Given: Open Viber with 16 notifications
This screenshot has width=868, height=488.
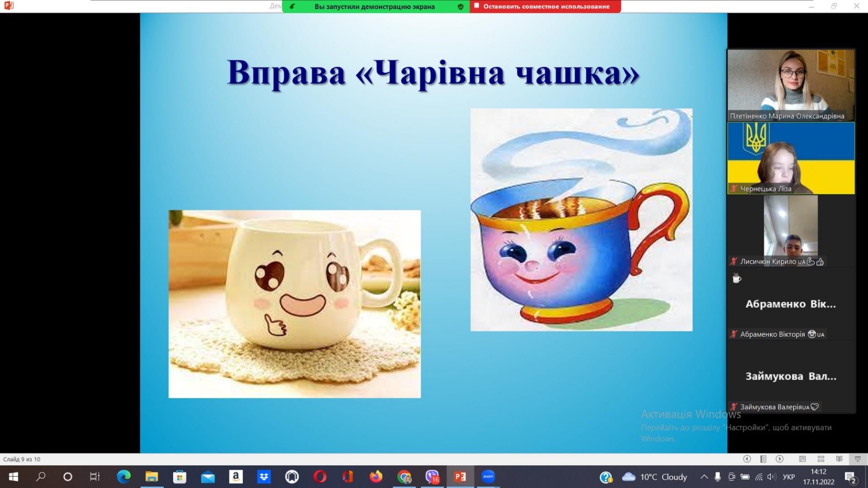Looking at the screenshot, I should [432, 477].
